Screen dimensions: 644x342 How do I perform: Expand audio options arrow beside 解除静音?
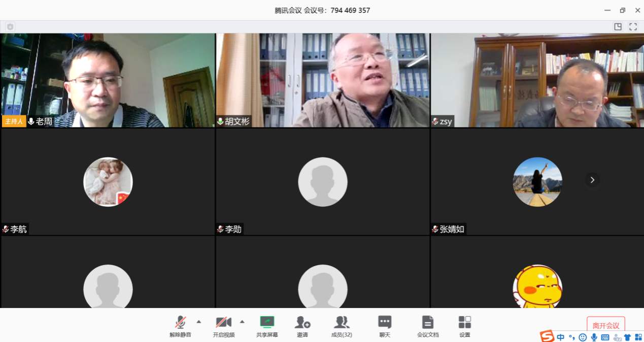(x=198, y=322)
